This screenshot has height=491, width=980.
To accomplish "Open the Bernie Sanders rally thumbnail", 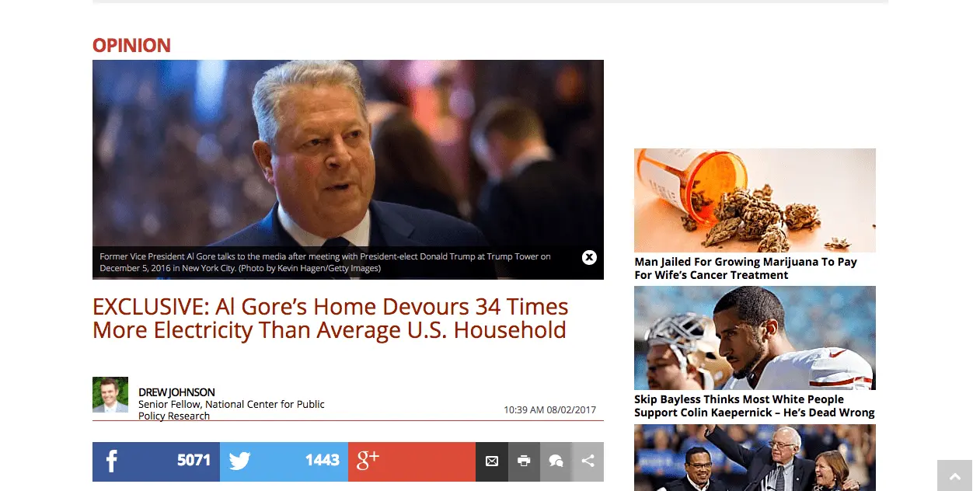I will point(755,458).
